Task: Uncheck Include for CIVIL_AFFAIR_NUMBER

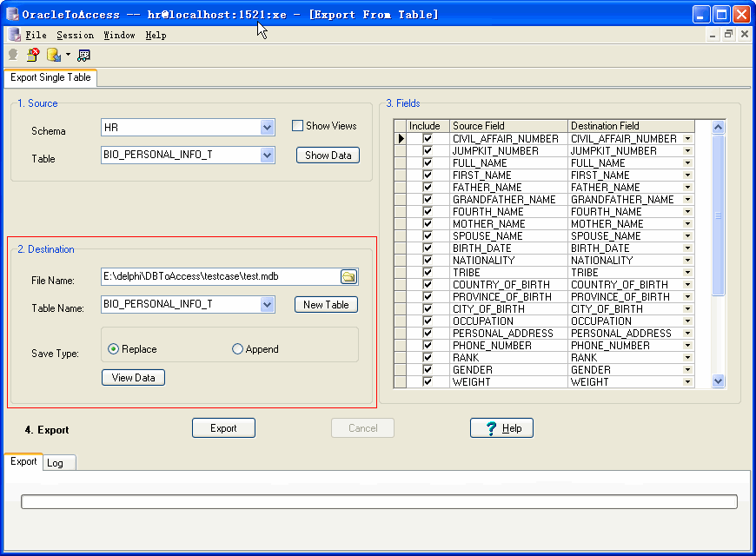Action: pyautogui.click(x=428, y=139)
